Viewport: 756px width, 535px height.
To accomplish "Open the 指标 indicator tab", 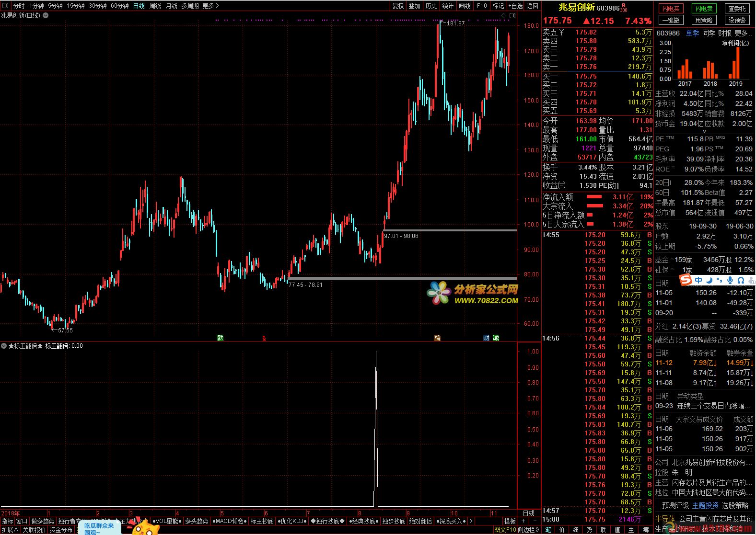I will tap(8, 521).
